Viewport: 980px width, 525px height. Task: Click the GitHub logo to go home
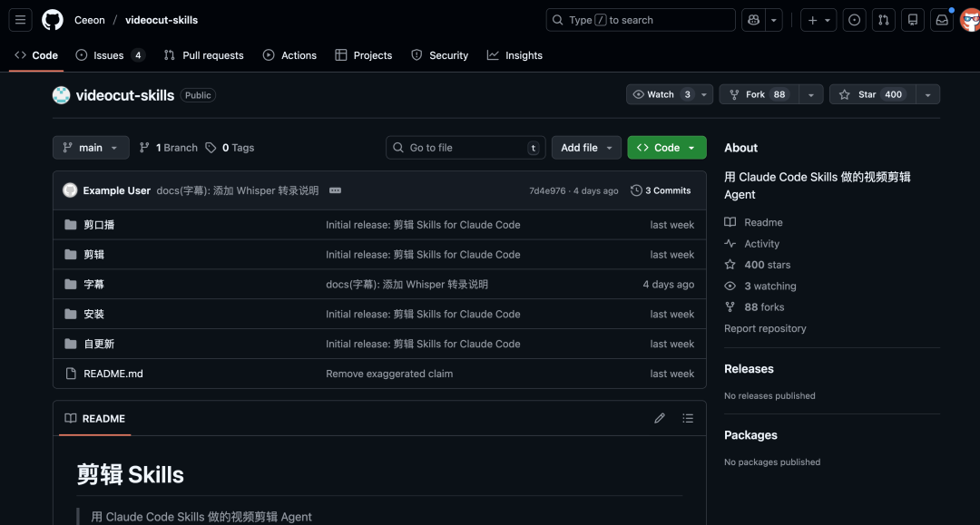point(52,19)
